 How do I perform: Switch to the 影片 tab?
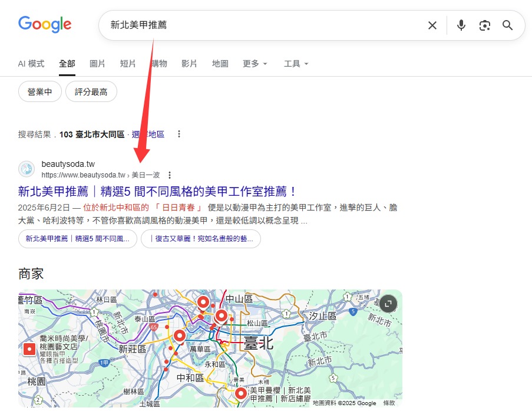190,64
